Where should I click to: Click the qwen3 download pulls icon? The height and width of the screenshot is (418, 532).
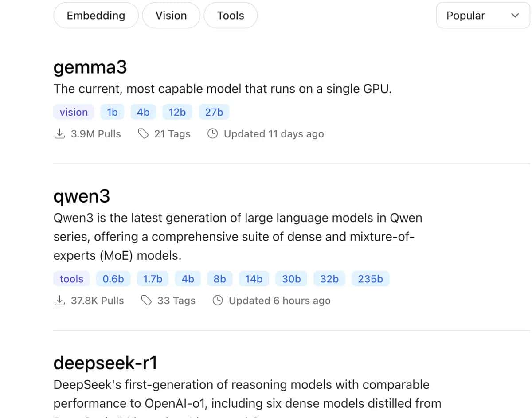tap(59, 301)
